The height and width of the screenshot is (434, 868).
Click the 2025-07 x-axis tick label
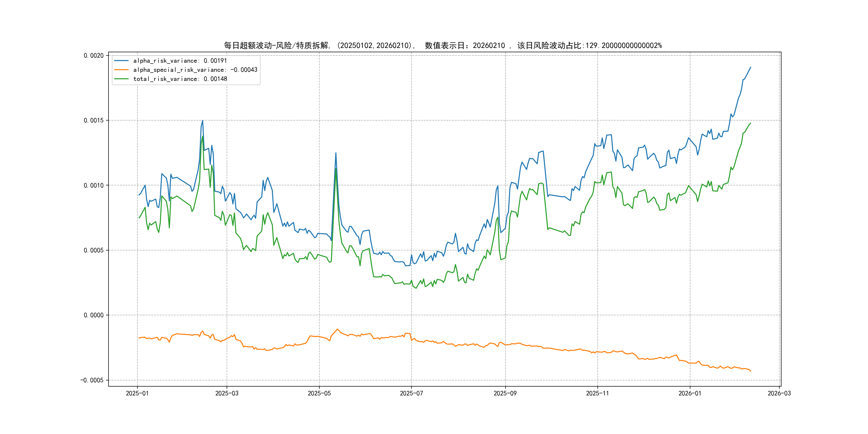tap(411, 393)
